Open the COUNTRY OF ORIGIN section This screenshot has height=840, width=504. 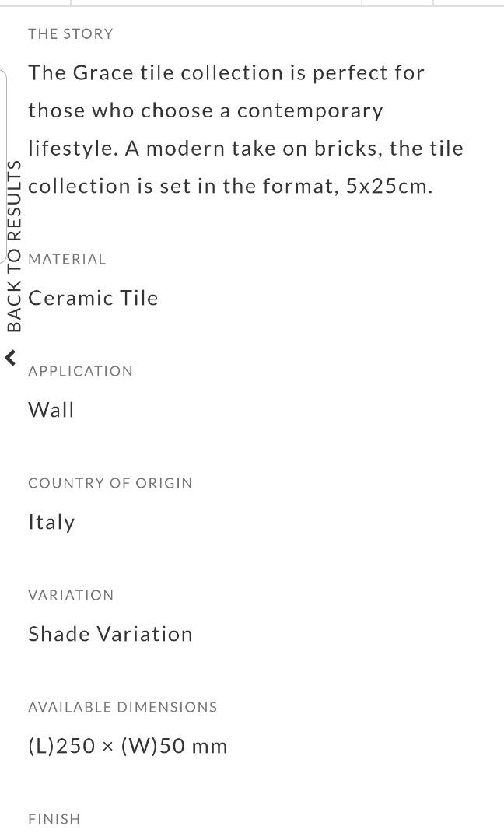pos(110,483)
